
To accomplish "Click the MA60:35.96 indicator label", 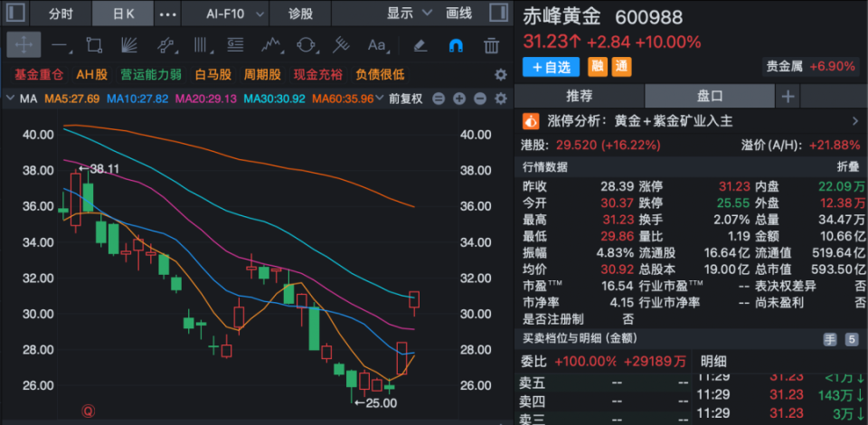I will point(343,99).
